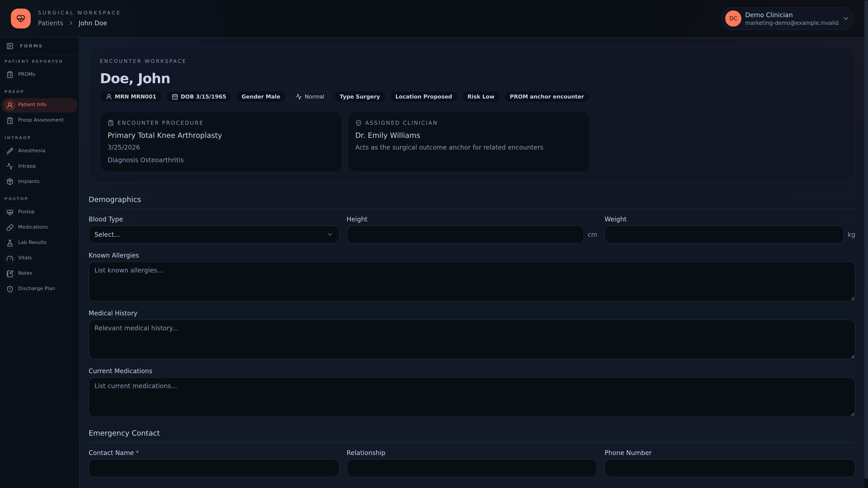Open the Discharge Plan form
868x488 pixels.
tap(39, 289)
